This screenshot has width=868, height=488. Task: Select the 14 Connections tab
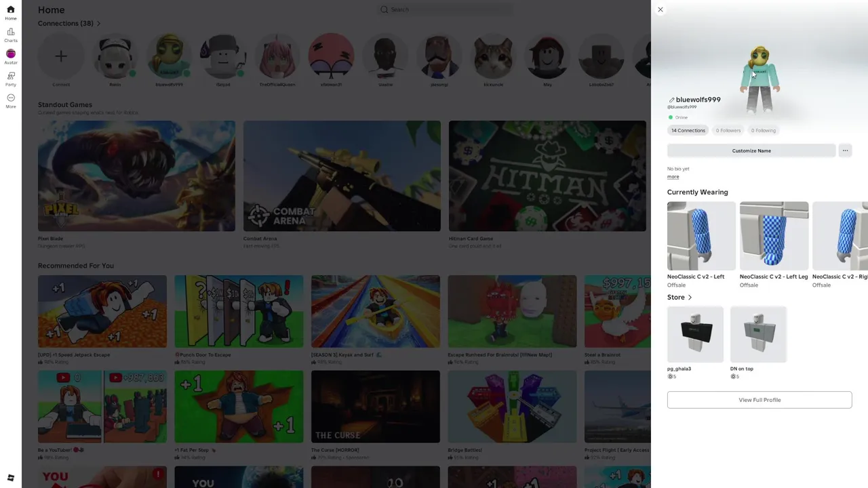688,130
